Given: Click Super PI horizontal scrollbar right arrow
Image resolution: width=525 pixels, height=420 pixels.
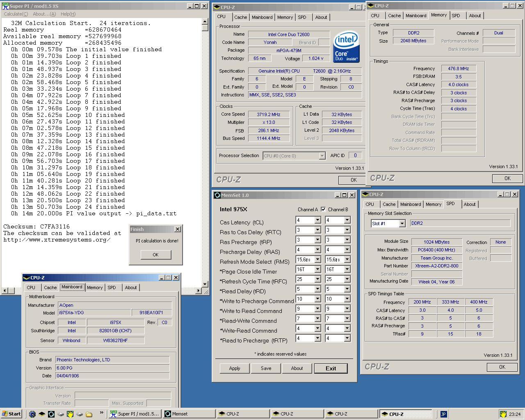Looking at the screenshot, I should [x=198, y=290].
